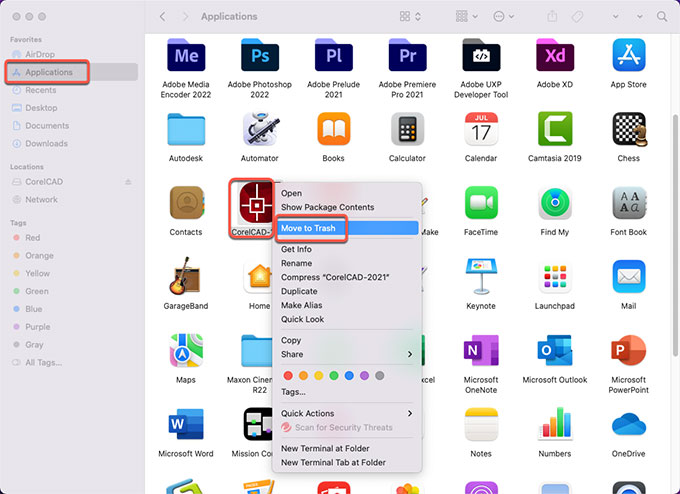
Task: Select the Adobe Photoshop 2022 icon
Action: coord(260,55)
